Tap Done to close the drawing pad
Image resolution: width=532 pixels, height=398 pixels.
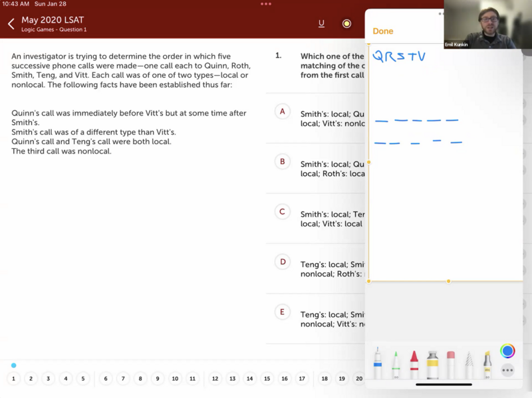383,31
